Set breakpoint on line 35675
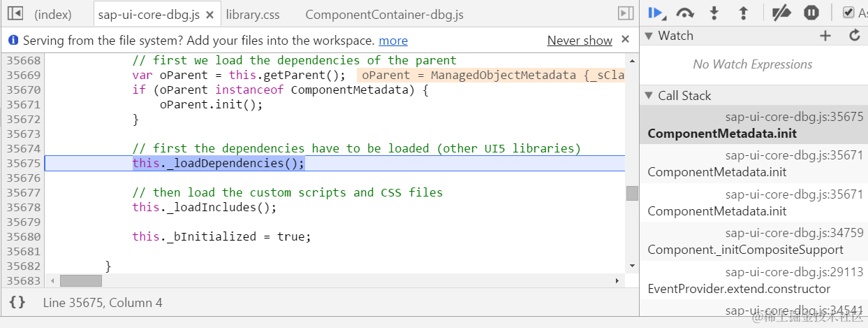868x328 pixels. coord(23,163)
